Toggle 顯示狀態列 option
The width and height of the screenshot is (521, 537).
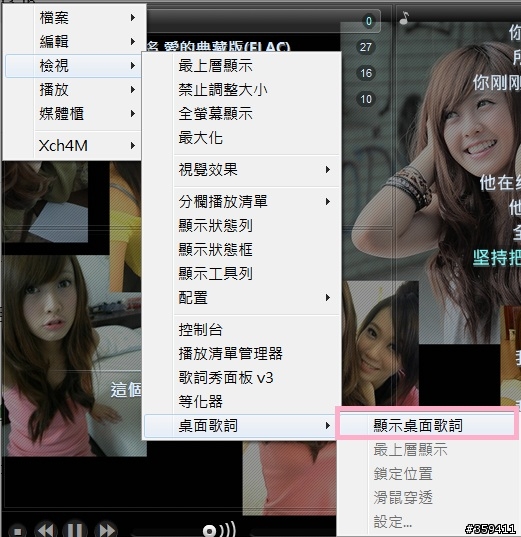pyautogui.click(x=241, y=226)
